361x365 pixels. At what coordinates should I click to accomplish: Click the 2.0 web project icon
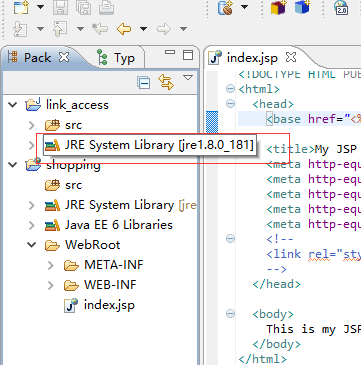pyautogui.click(x=341, y=7)
